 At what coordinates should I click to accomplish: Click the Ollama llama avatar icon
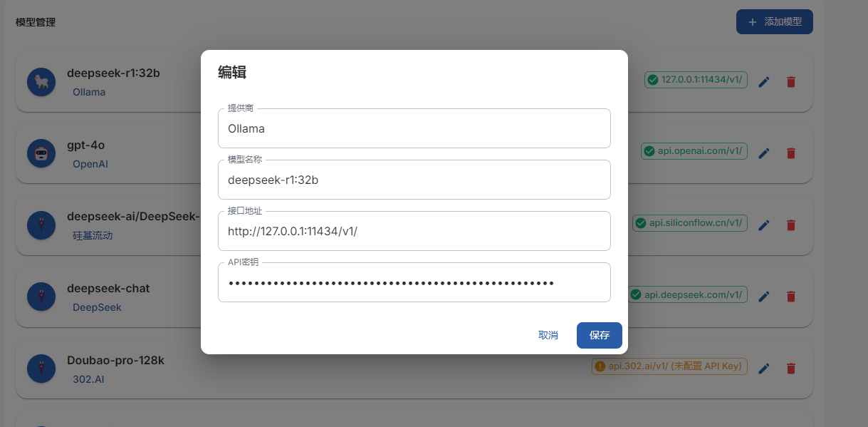click(x=41, y=82)
